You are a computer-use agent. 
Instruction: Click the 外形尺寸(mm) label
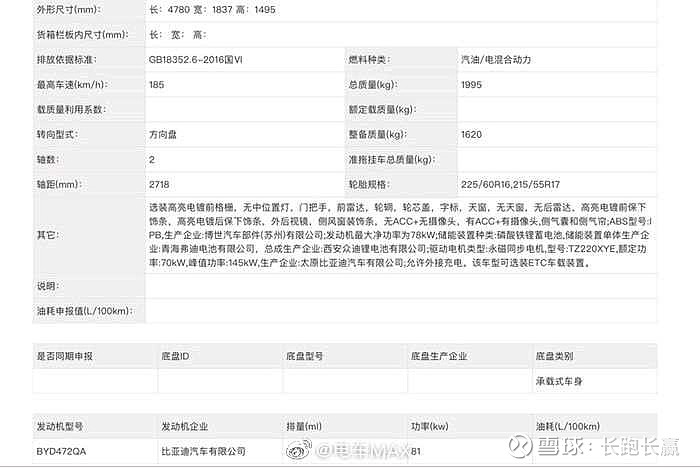point(69,9)
